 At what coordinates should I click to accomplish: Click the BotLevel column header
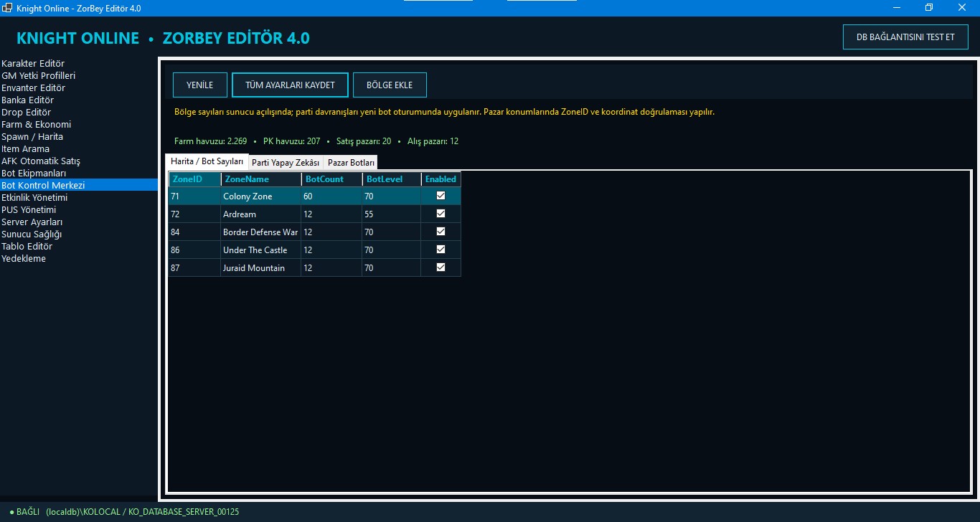point(391,179)
